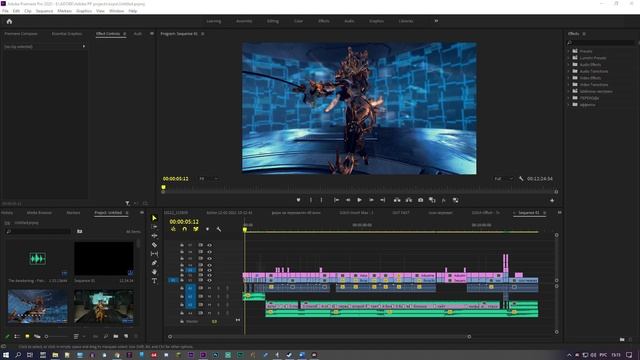Expand the Video Transitions folder
Screen dimensions: 640x360
tap(569, 84)
